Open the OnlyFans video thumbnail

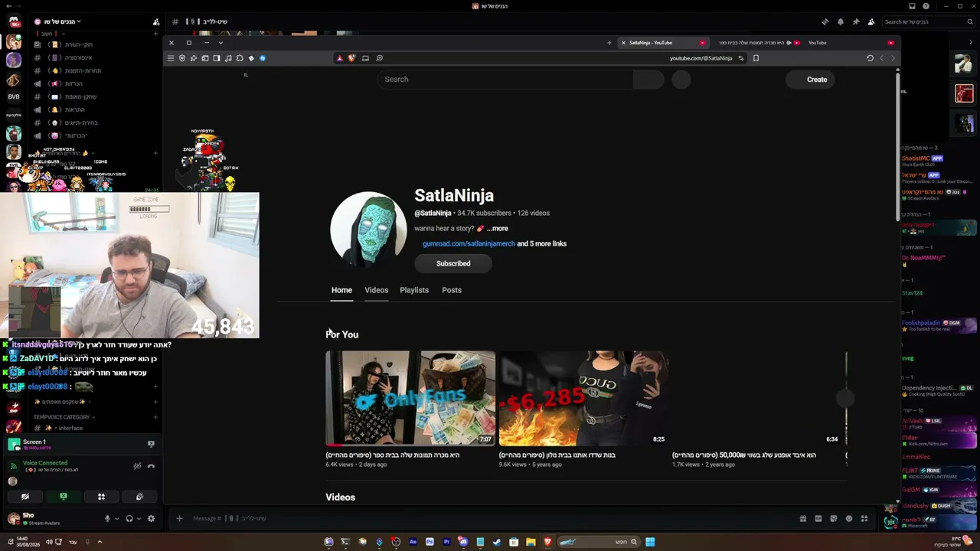pyautogui.click(x=410, y=398)
